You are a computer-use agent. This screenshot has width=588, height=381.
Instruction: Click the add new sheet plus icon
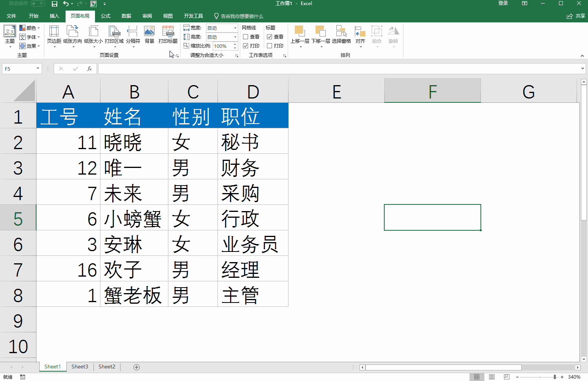coord(137,367)
